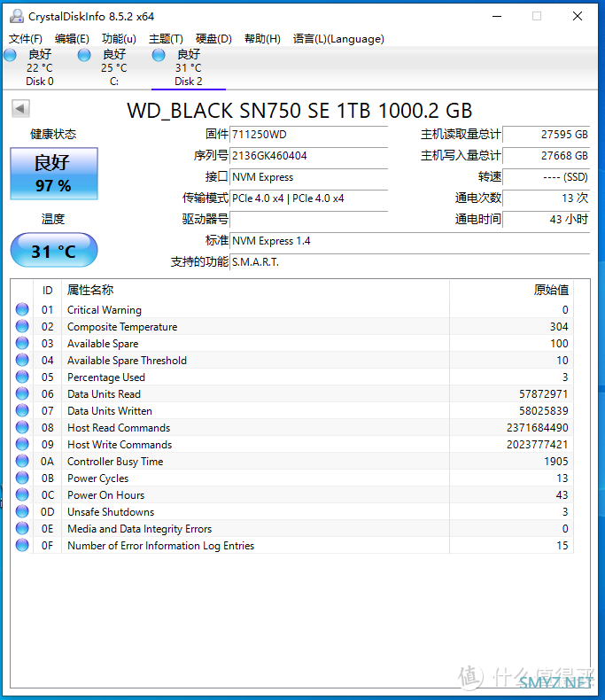The image size is (605, 700).
Task: Click status circle of Composite Temperature row
Action: pos(22,326)
